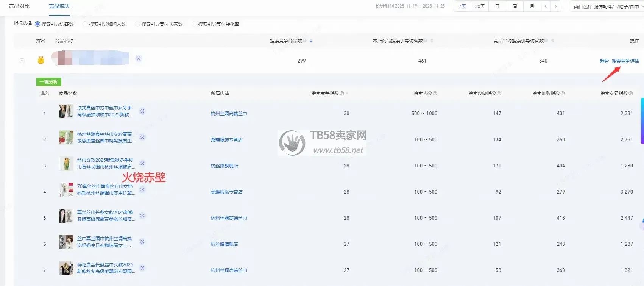Select 搜索引导访客数 radio option

(37, 24)
